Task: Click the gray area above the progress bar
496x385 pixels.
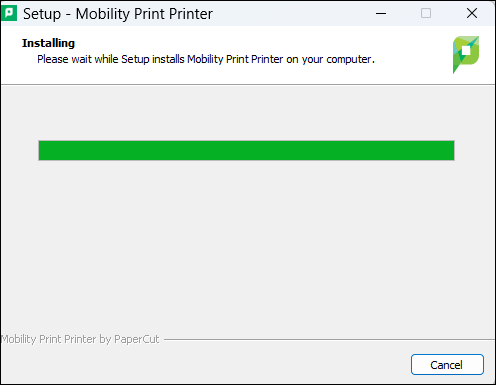Action: point(247,113)
